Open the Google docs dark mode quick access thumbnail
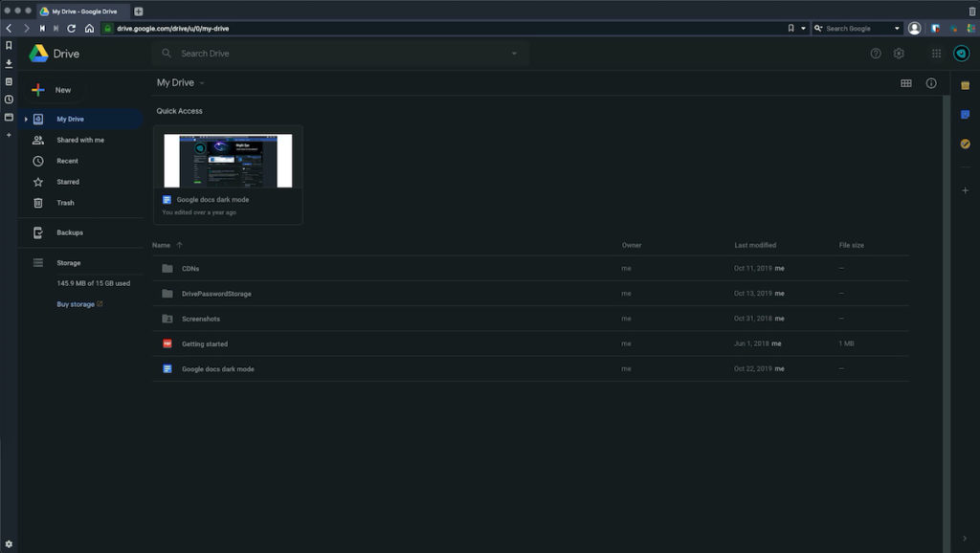Screen dimensions: 980x553 click(x=227, y=161)
